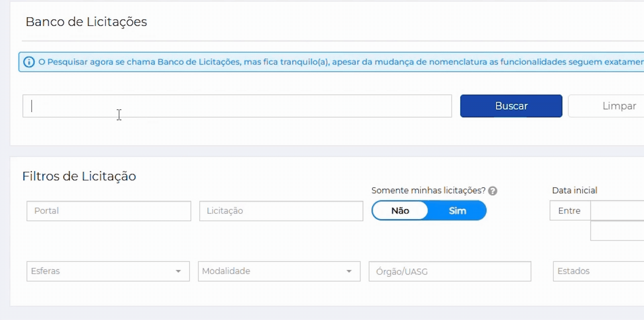Click the lower Data inicial date field
This screenshot has height=320, width=644.
point(617,231)
